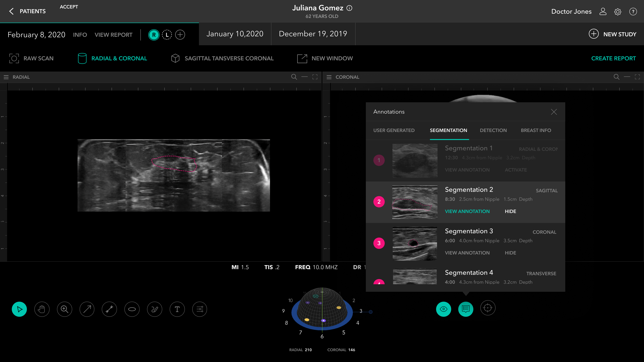This screenshot has height=362, width=644.
Task: Open the January 10, 2020 study tab
Action: 235,34
